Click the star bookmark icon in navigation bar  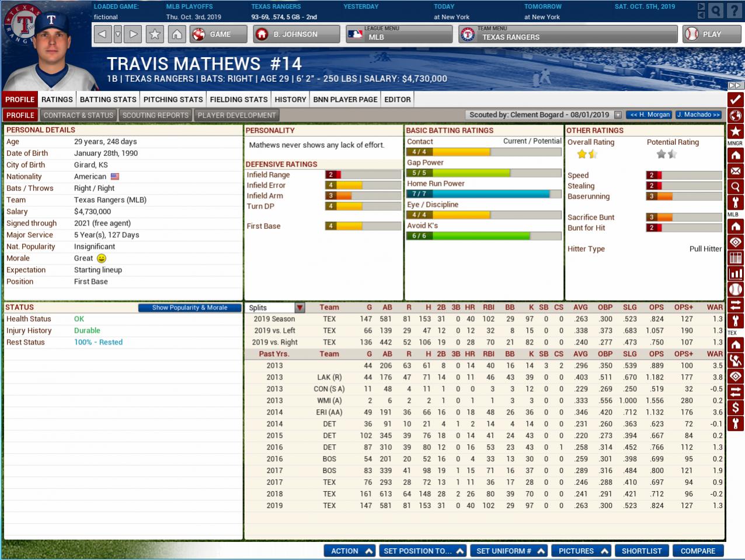pyautogui.click(x=155, y=34)
